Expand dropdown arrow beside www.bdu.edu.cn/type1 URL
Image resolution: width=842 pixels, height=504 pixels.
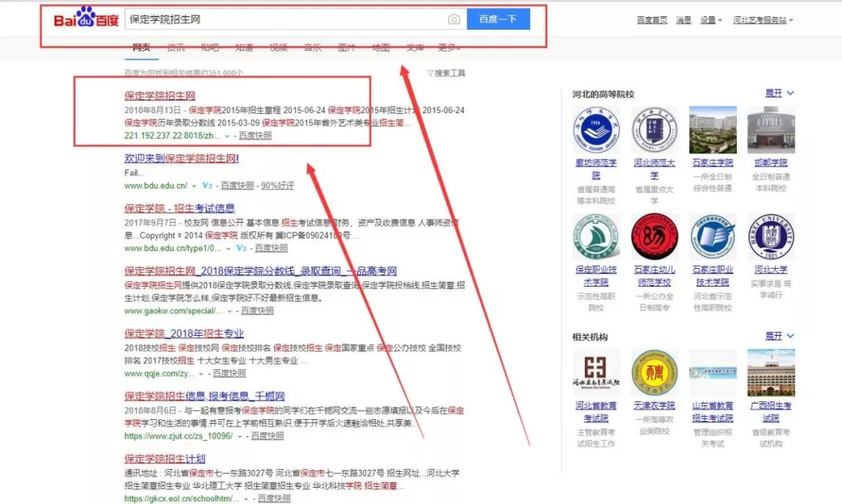(228, 249)
